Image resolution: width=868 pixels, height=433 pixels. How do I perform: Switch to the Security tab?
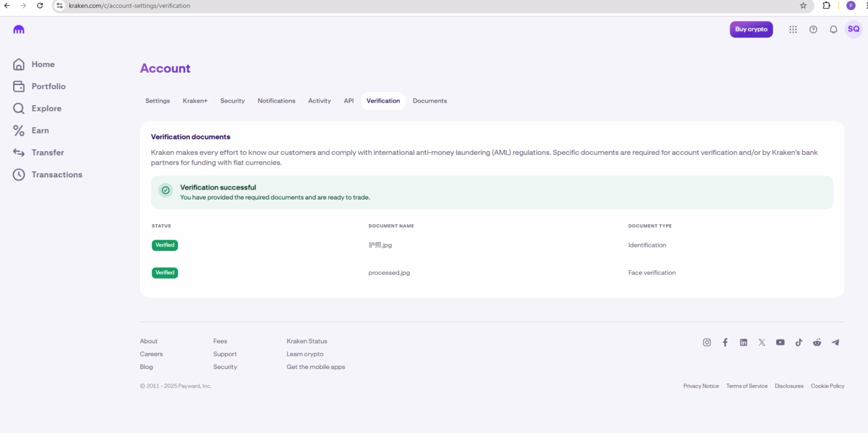[x=232, y=101]
